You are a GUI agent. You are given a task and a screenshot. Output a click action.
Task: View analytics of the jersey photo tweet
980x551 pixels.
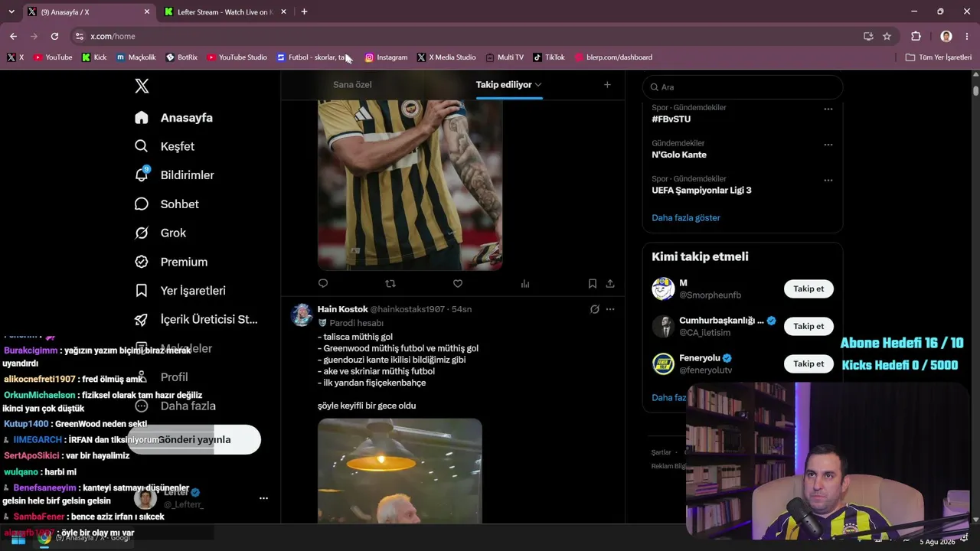525,283
